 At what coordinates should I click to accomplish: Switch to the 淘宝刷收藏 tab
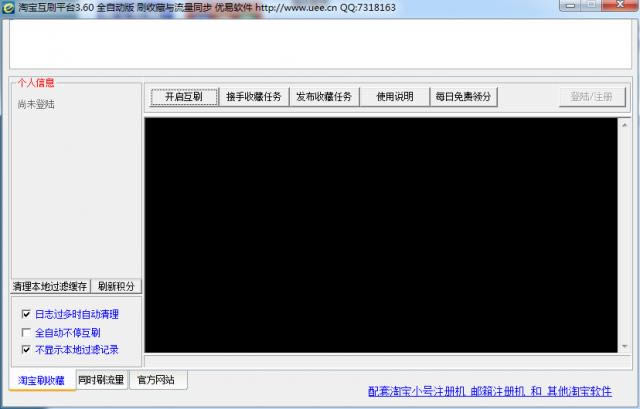tap(41, 380)
